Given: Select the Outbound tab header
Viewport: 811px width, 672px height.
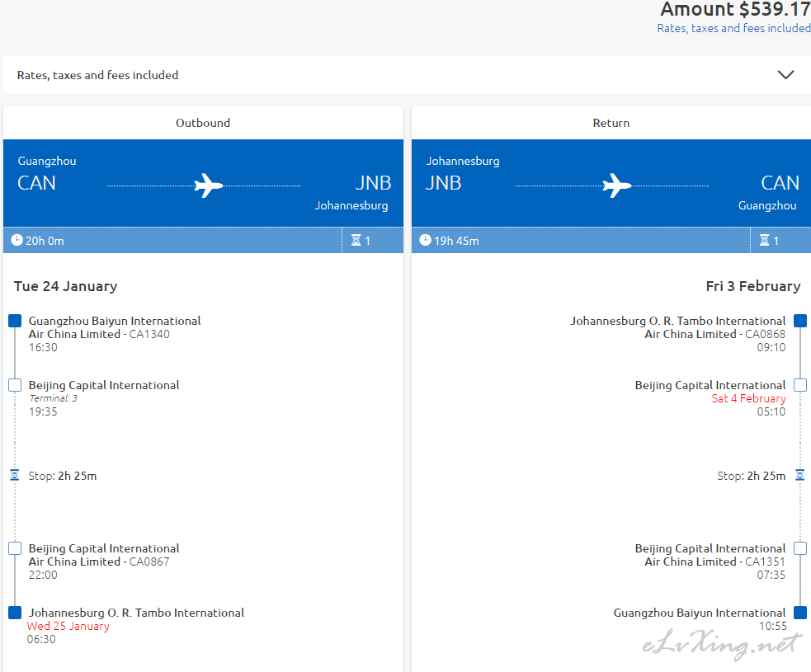Looking at the screenshot, I should pyautogui.click(x=203, y=123).
